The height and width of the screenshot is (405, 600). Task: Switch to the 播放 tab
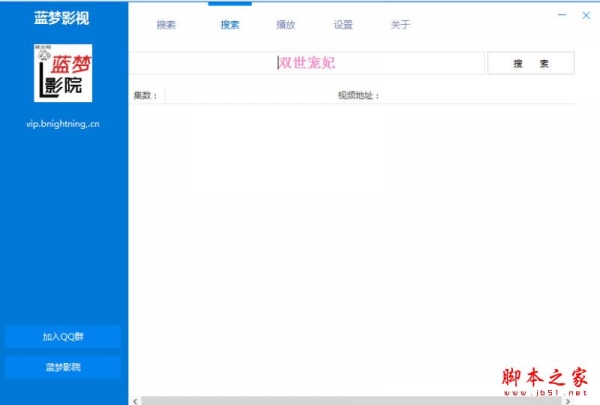pyautogui.click(x=286, y=25)
